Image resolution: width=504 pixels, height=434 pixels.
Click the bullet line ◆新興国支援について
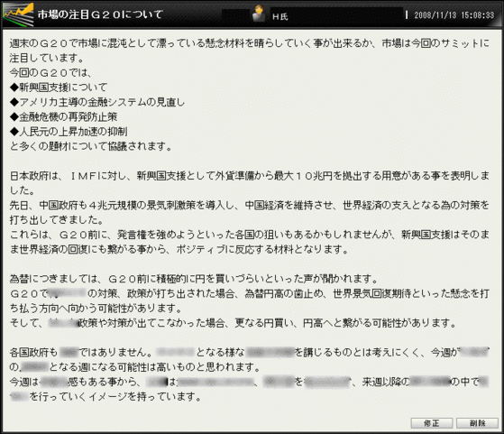tap(59, 88)
